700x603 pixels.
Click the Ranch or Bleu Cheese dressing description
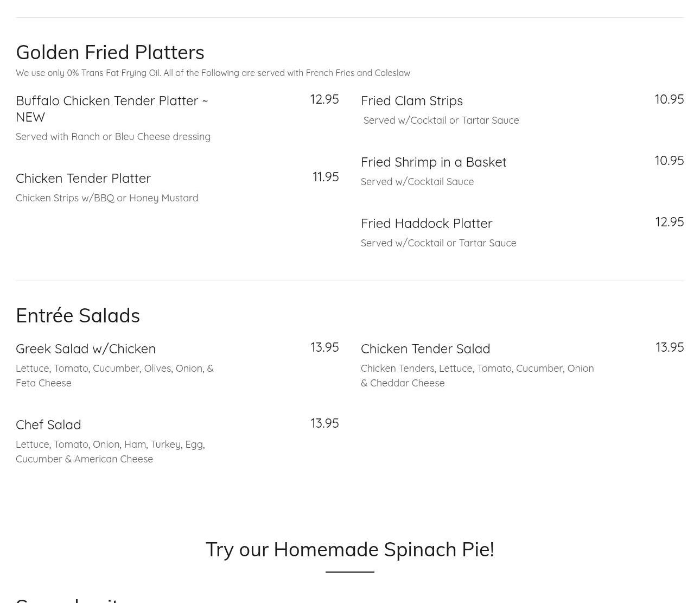113,137
